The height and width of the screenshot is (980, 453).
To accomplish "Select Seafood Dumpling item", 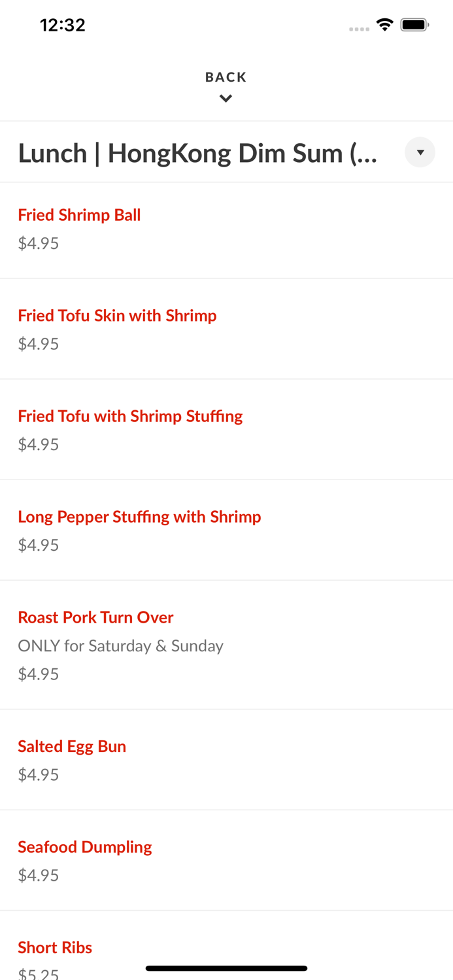I will pyautogui.click(x=85, y=847).
